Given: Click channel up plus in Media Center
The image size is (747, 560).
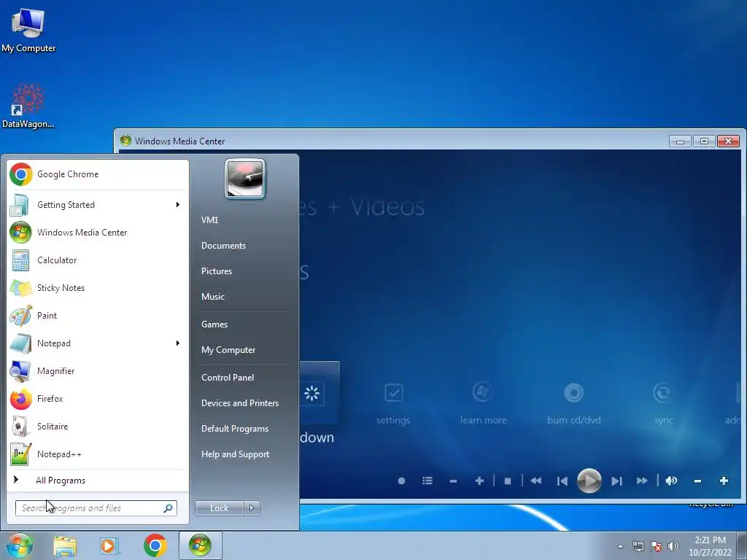Looking at the screenshot, I should 480,481.
